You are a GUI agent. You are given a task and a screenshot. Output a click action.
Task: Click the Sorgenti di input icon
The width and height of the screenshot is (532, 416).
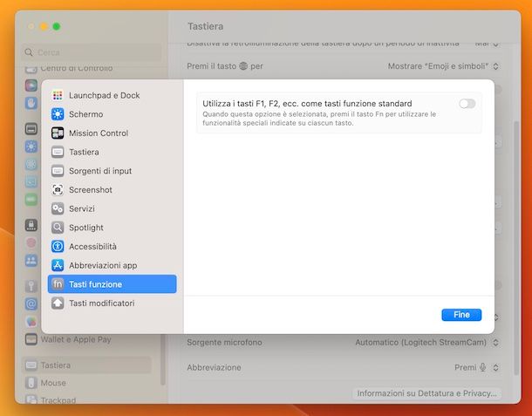tap(58, 171)
